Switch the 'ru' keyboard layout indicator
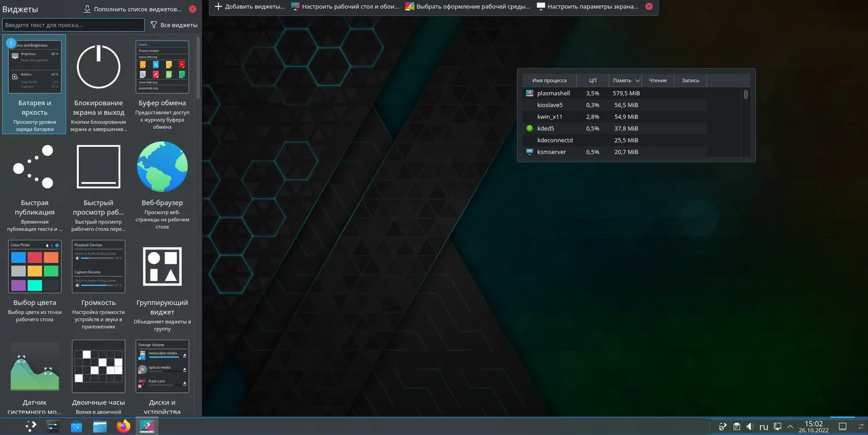The height and width of the screenshot is (435, 868). [x=764, y=427]
